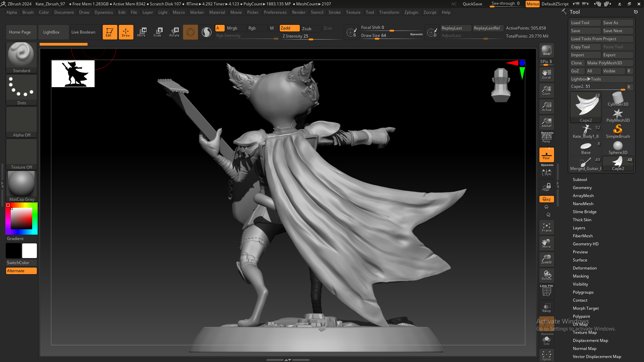Open the MatCap Gray material picker
This screenshot has height=362, width=644.
(x=21, y=186)
